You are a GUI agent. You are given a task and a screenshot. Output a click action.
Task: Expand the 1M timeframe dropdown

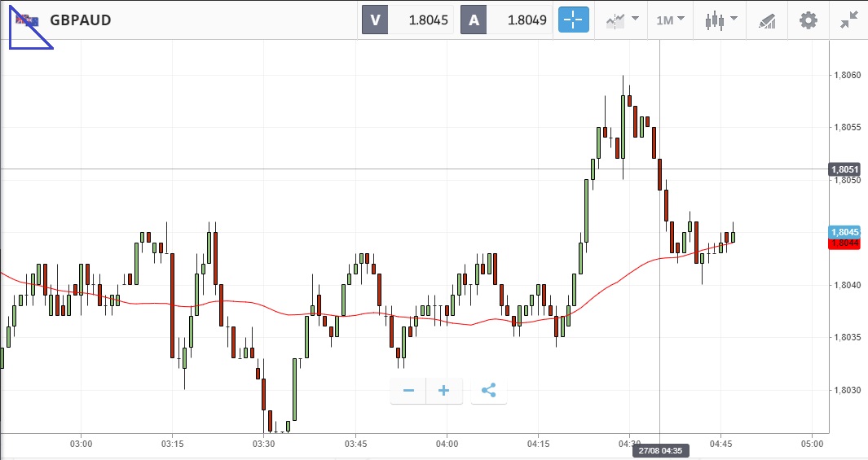click(x=670, y=20)
